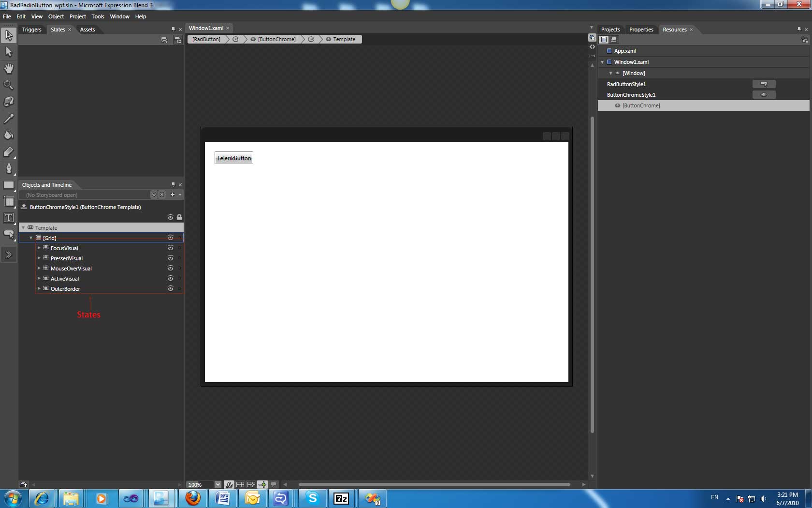The image size is (812, 508).
Task: Select the Gradient tool in toolbox
Action: click(9, 152)
